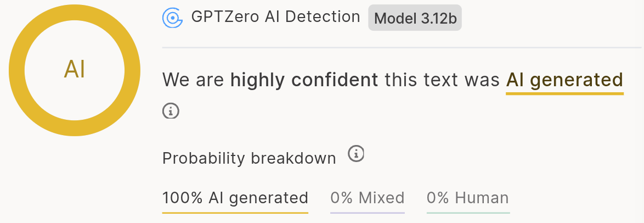The image size is (644, 223).
Task: Open the underlined AI generated link
Action: (x=564, y=80)
